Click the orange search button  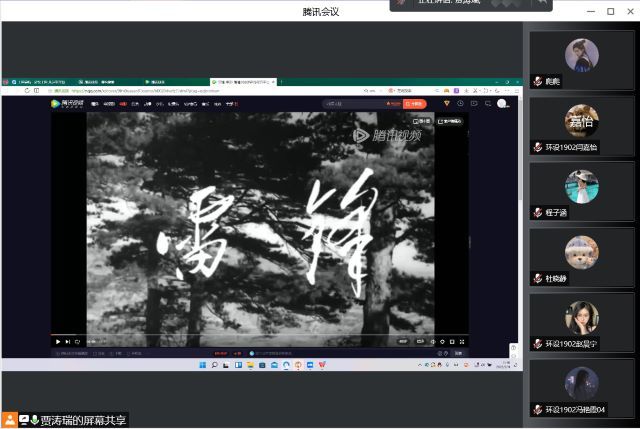click(x=415, y=104)
